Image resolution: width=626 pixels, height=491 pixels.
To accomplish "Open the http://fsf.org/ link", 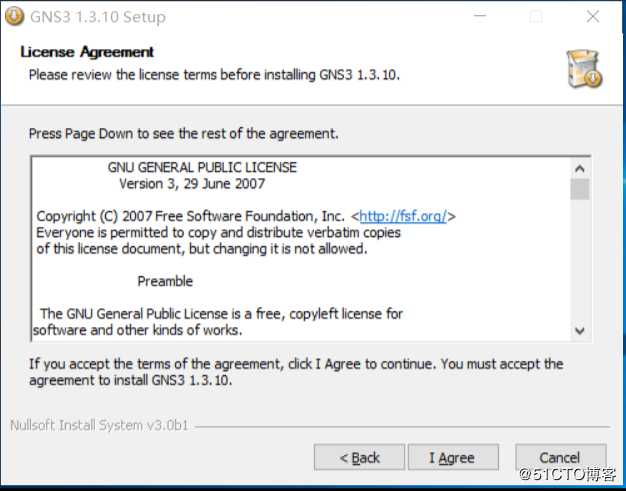I will coord(404,216).
